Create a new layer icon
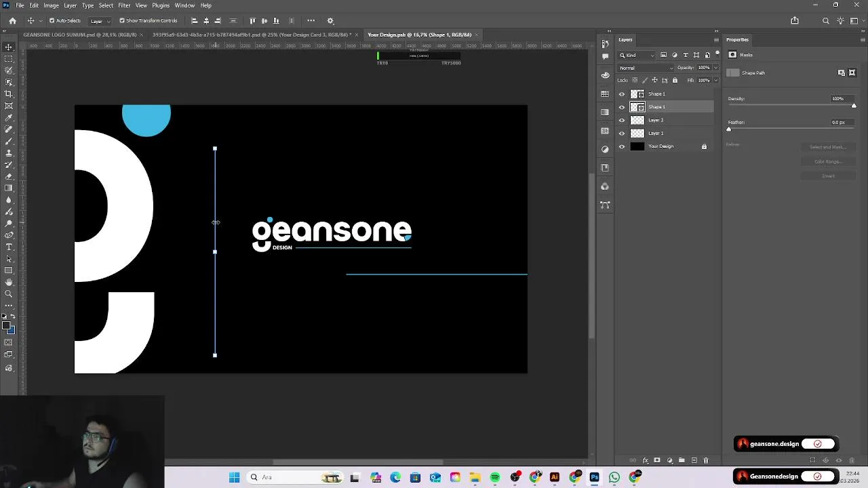Screen dimensions: 868x488 694,461
